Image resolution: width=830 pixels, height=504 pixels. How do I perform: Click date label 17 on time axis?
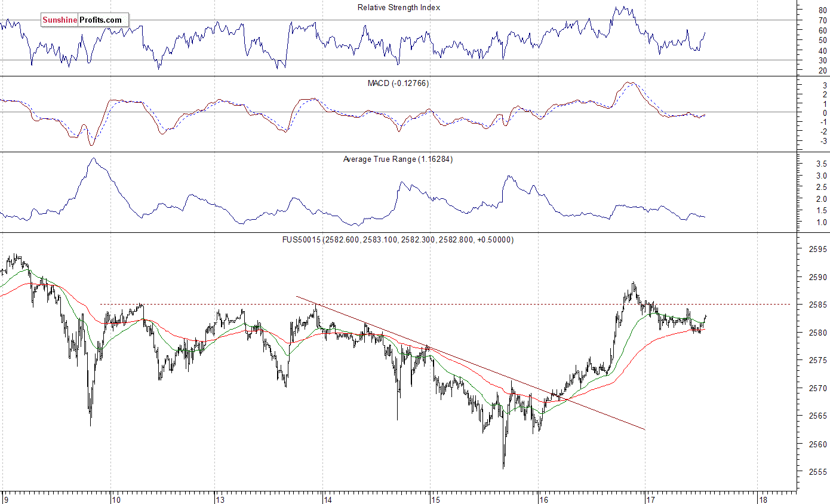coord(650,499)
